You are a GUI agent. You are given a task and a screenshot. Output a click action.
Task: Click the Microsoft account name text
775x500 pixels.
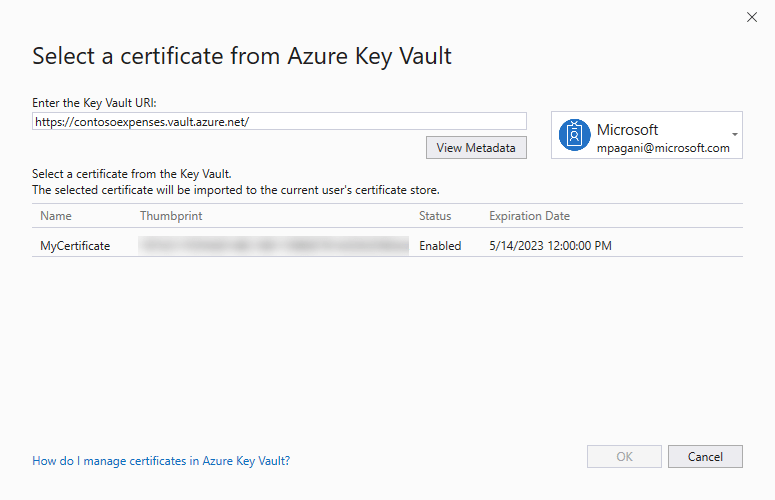click(x=627, y=129)
